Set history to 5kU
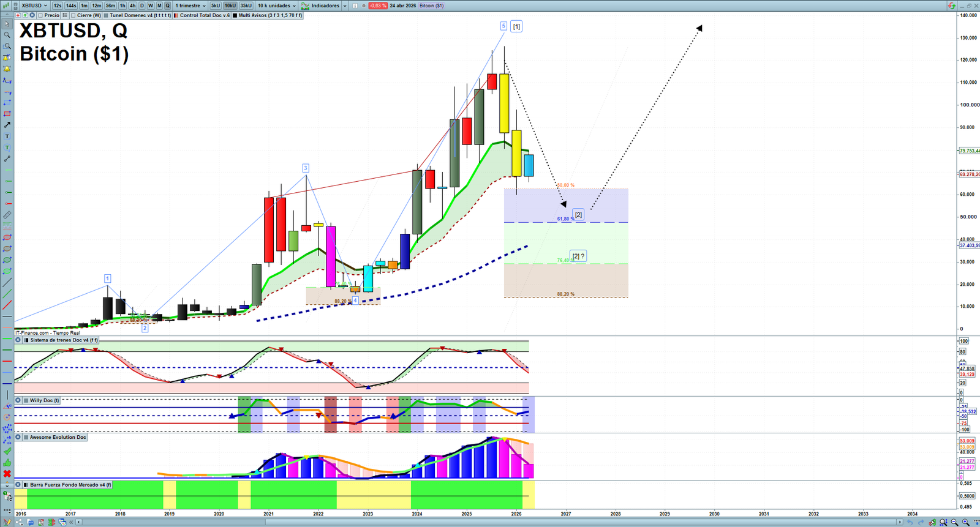Viewport: 980px width, 527px height. (x=216, y=6)
